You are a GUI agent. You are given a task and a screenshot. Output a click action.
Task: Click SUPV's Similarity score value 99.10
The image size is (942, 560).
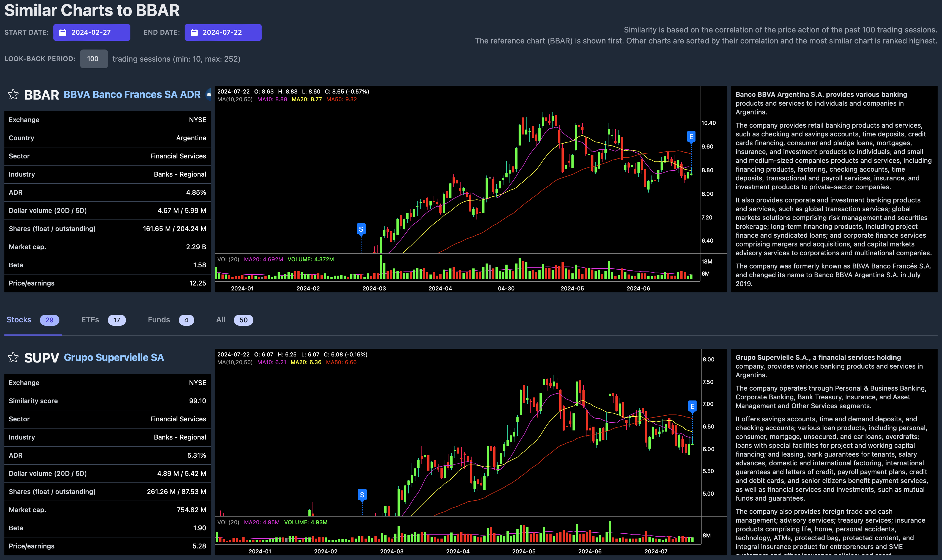197,401
